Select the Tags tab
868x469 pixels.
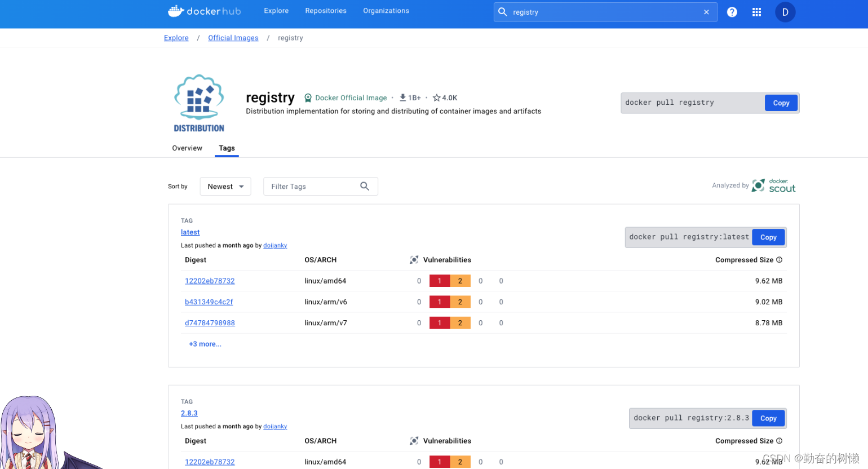coord(227,148)
